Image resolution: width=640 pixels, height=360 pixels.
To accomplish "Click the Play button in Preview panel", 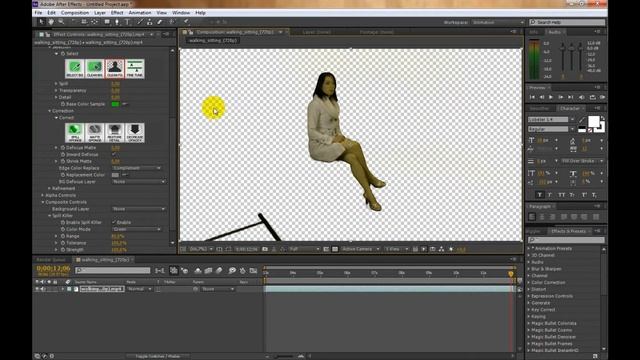I will [551, 97].
